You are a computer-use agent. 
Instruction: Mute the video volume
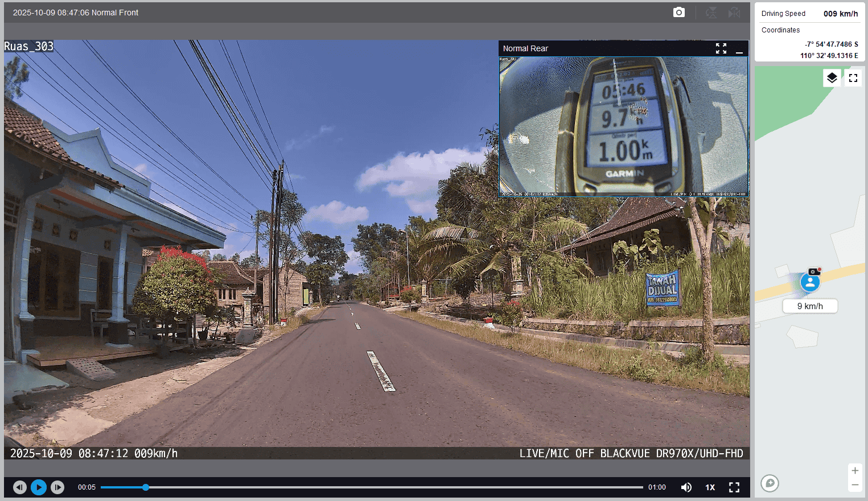click(686, 487)
